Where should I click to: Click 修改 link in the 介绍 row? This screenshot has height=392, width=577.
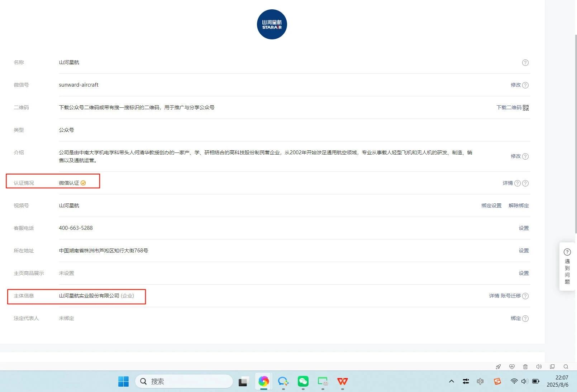click(516, 156)
